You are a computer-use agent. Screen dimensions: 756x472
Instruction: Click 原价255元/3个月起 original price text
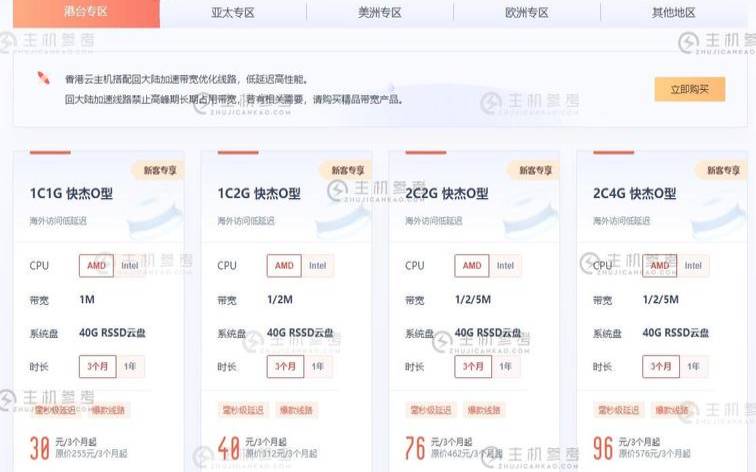pyautogui.click(x=91, y=454)
